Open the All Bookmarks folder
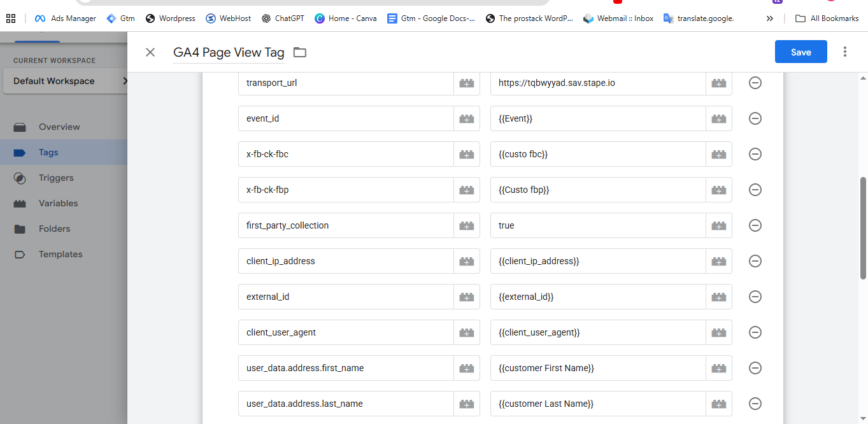Image resolution: width=868 pixels, height=424 pixels. pyautogui.click(x=826, y=18)
